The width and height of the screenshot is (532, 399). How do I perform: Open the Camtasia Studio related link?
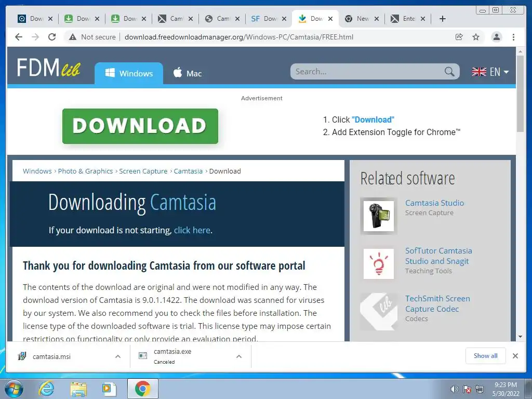coord(435,203)
